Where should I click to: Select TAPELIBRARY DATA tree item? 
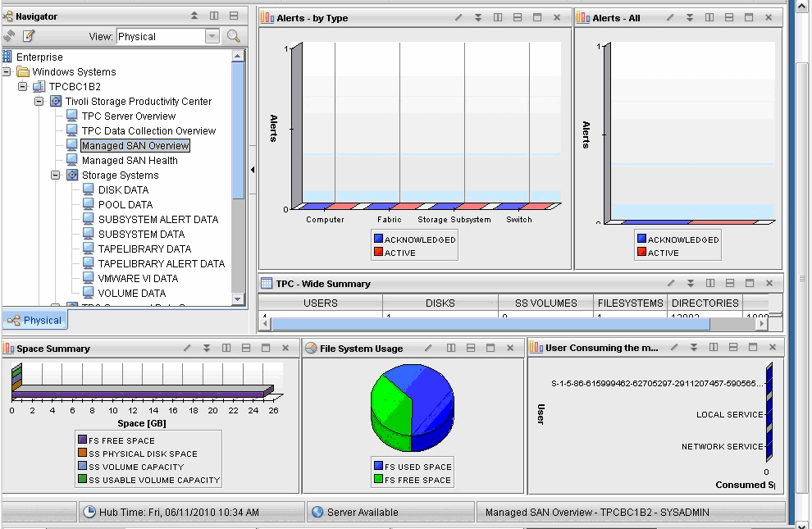(x=144, y=249)
